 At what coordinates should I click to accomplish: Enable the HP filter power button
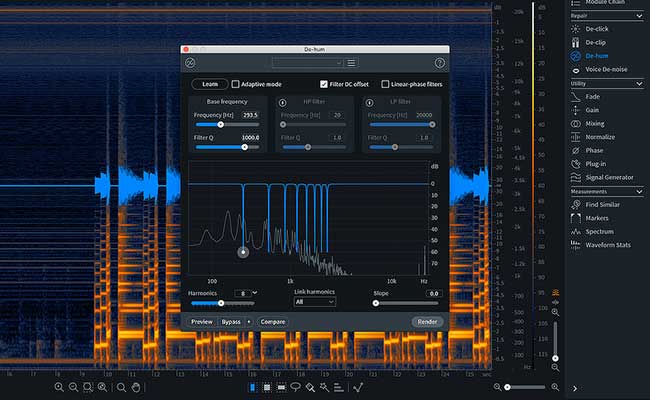pos(281,101)
